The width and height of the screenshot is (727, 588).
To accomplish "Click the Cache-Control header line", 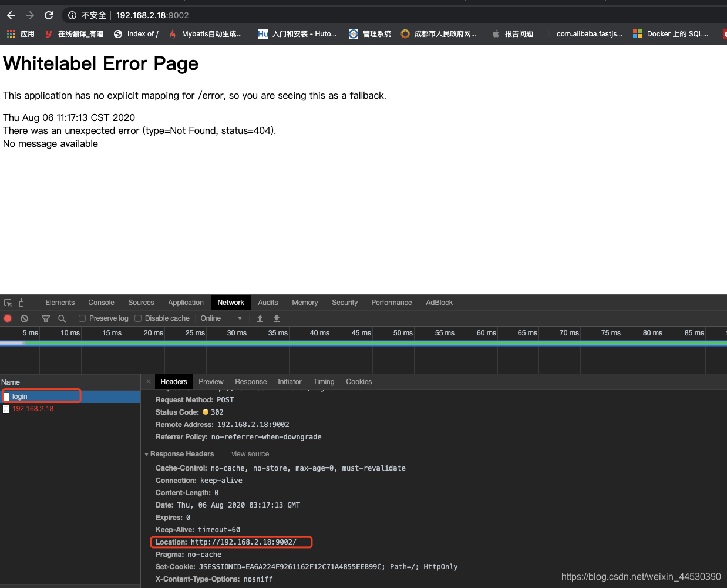I will click(x=280, y=468).
